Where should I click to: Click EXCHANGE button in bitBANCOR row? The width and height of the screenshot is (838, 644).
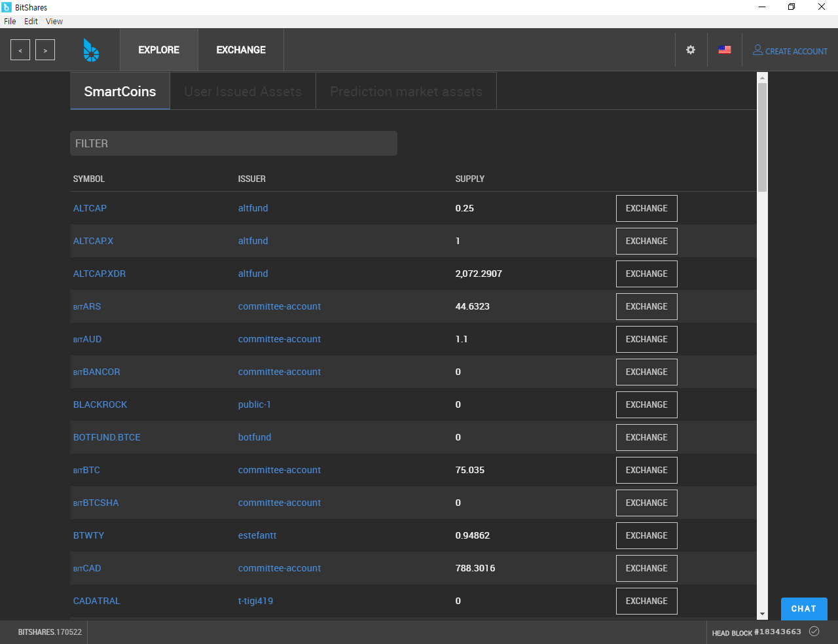647,372
